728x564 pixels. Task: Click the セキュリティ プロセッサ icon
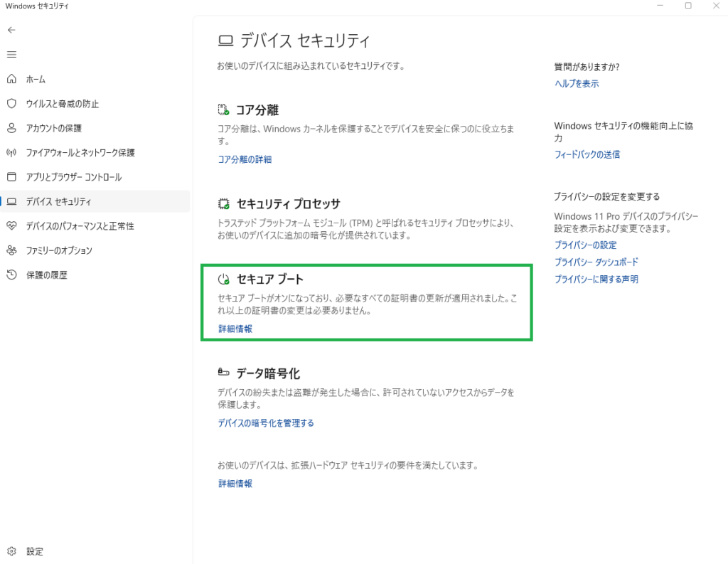point(222,203)
